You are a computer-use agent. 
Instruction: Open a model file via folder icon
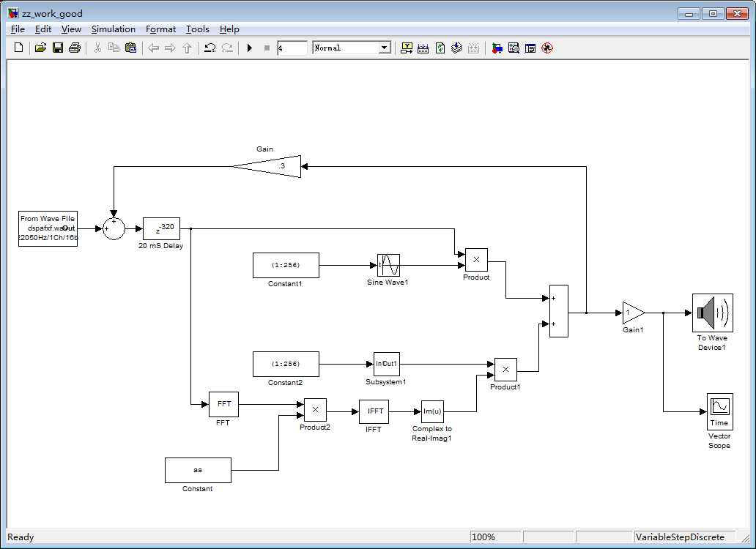[x=40, y=48]
